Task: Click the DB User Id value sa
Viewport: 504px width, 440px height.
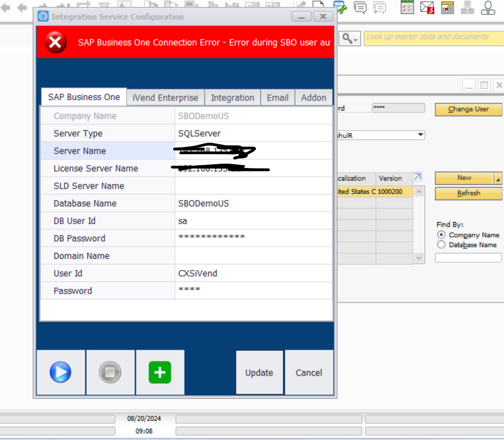Action: tap(253, 221)
